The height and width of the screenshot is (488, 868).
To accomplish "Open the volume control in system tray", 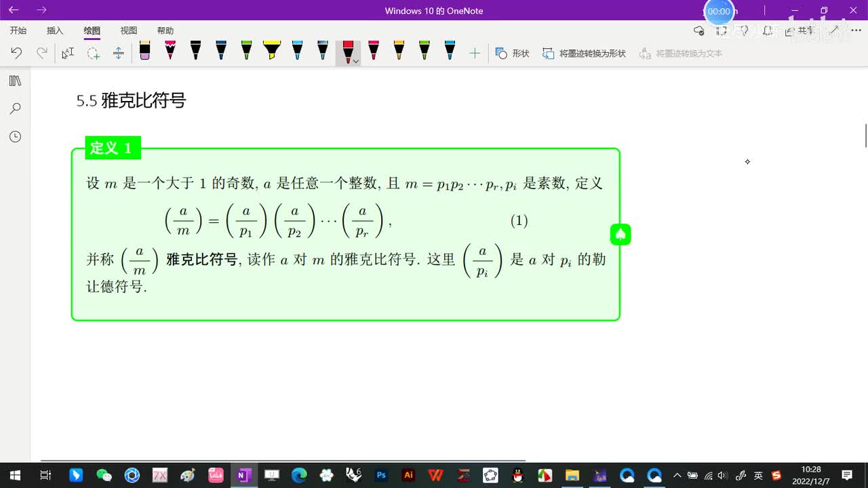I will [x=723, y=475].
